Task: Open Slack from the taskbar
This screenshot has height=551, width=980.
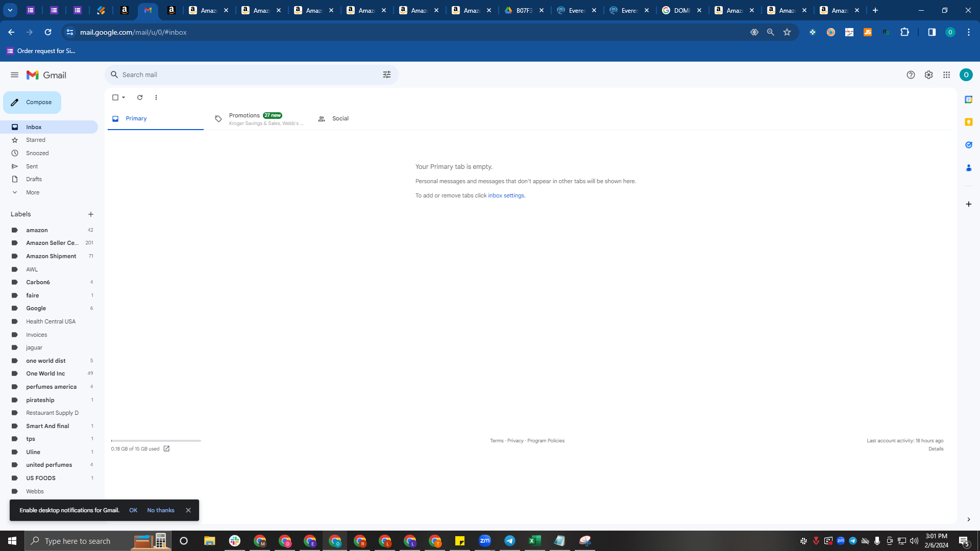Action: [x=235, y=541]
